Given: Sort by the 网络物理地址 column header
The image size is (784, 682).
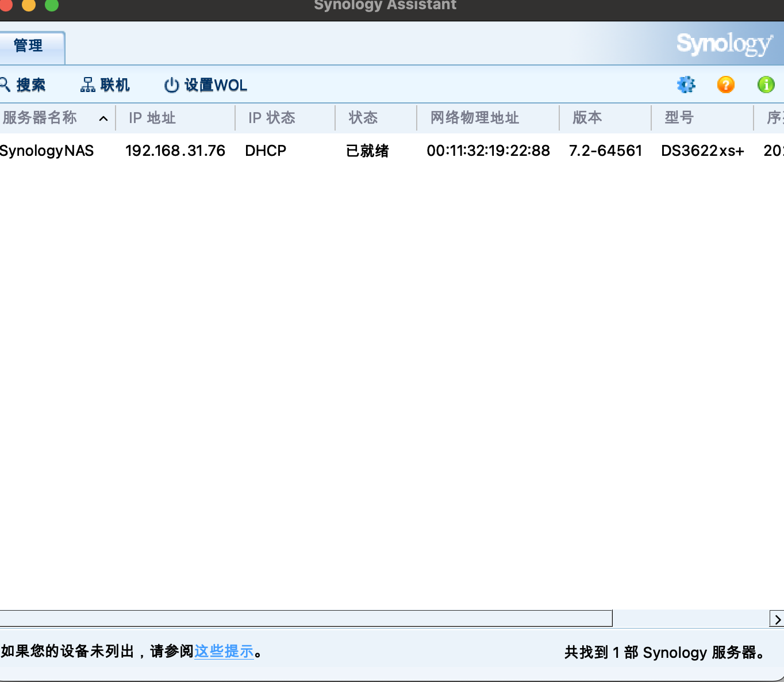Looking at the screenshot, I should [489, 118].
